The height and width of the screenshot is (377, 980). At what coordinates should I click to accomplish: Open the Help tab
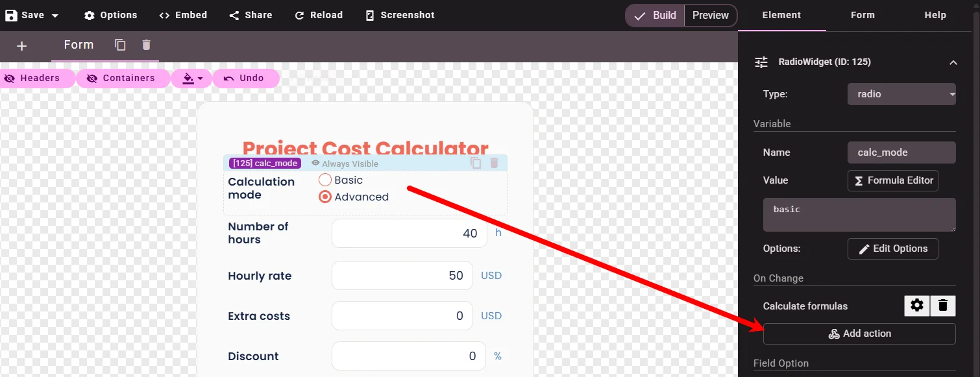(935, 15)
